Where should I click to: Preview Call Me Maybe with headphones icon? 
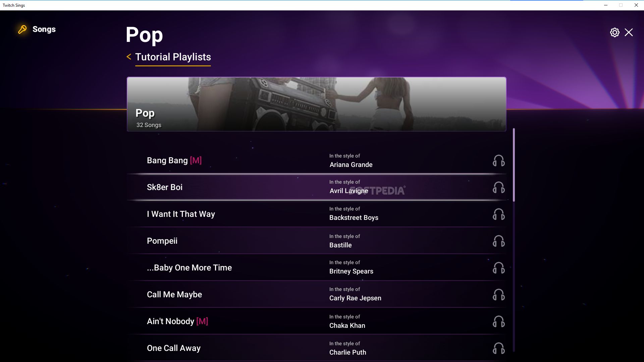[x=498, y=295]
